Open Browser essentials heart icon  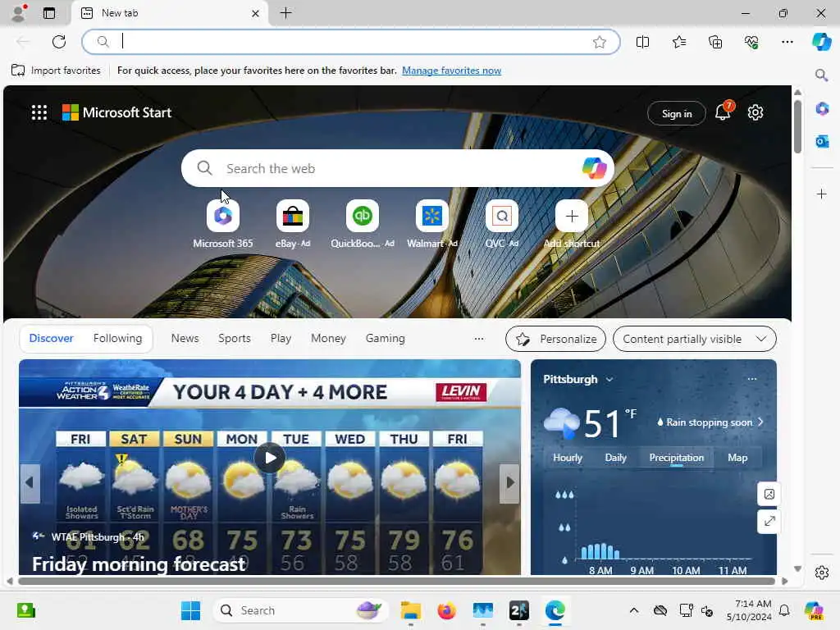(x=751, y=42)
